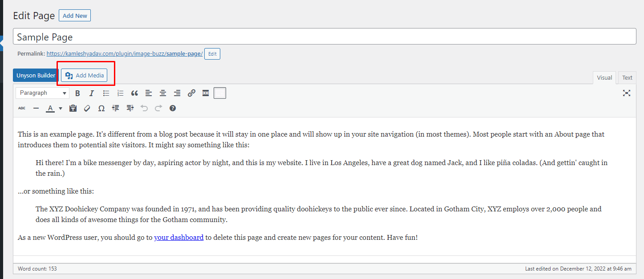Open the your dashboard link

[178, 238]
